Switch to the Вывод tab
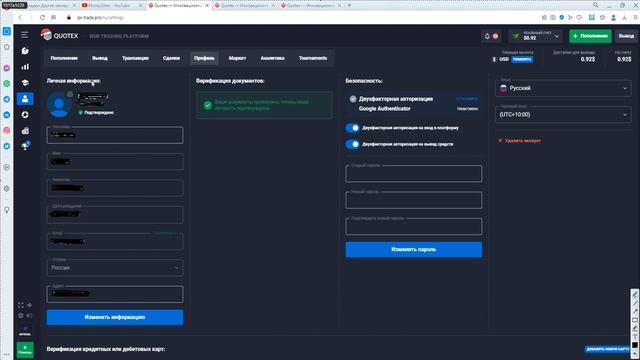 100,58
